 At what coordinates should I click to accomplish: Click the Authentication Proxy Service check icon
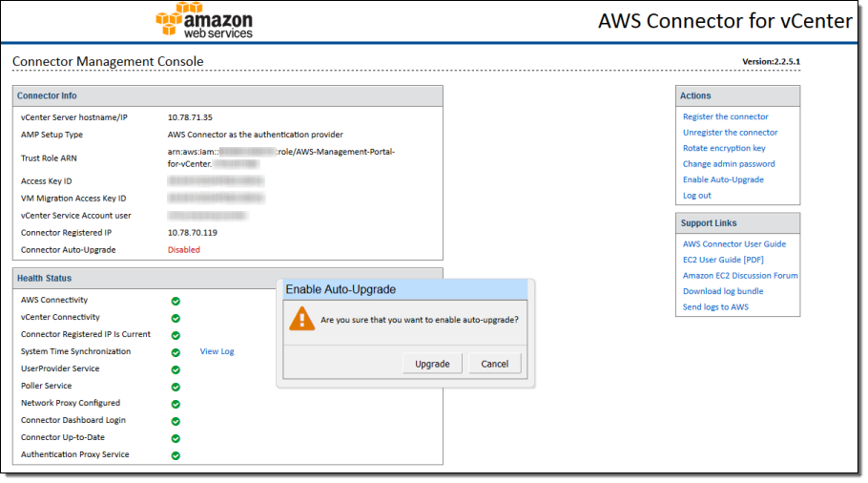pos(176,455)
